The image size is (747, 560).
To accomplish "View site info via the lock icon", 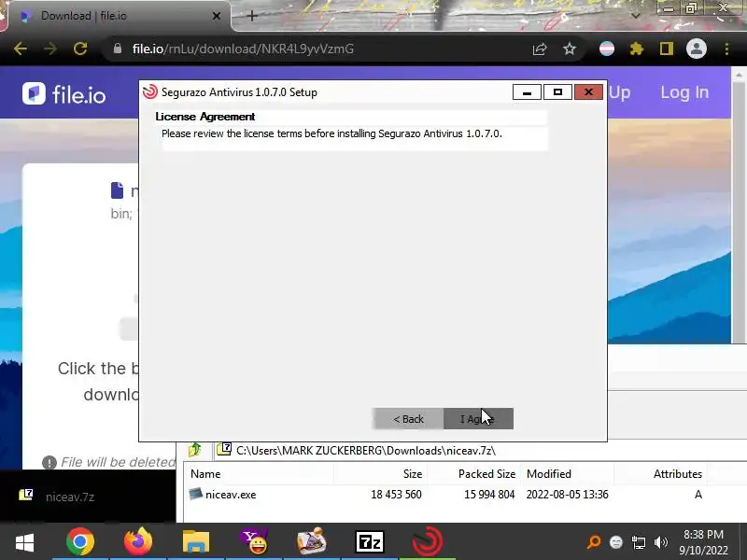I will pos(118,49).
